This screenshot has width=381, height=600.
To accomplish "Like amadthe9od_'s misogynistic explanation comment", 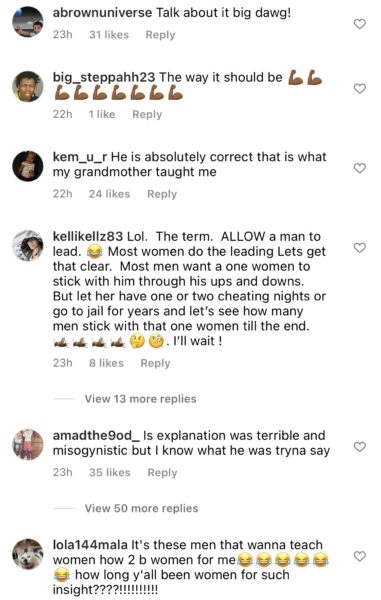I will (x=359, y=447).
